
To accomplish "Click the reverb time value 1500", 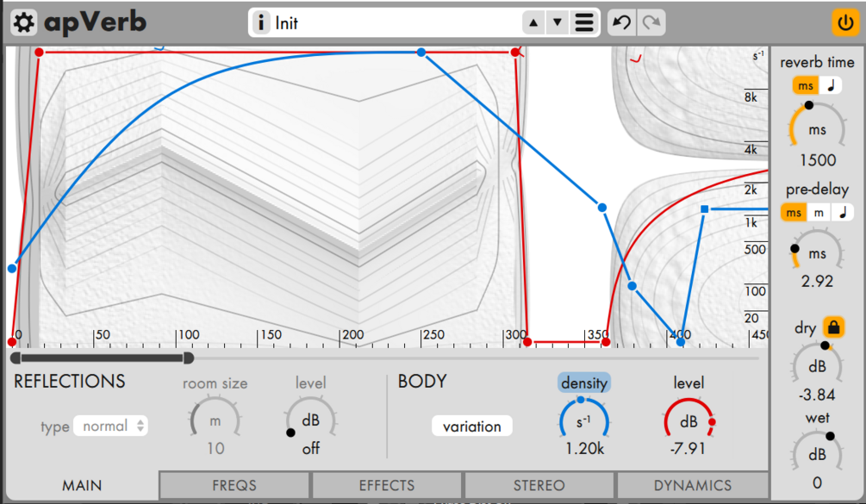I will pos(818,160).
